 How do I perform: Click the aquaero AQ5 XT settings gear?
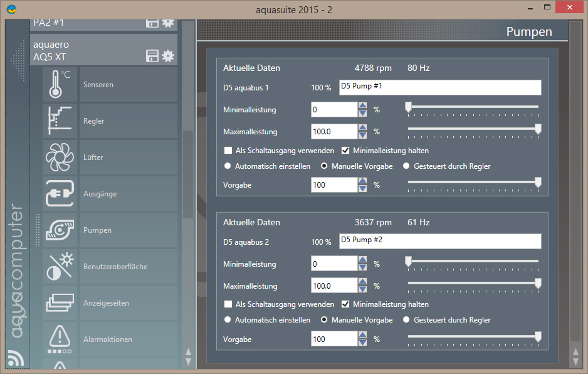pos(168,56)
